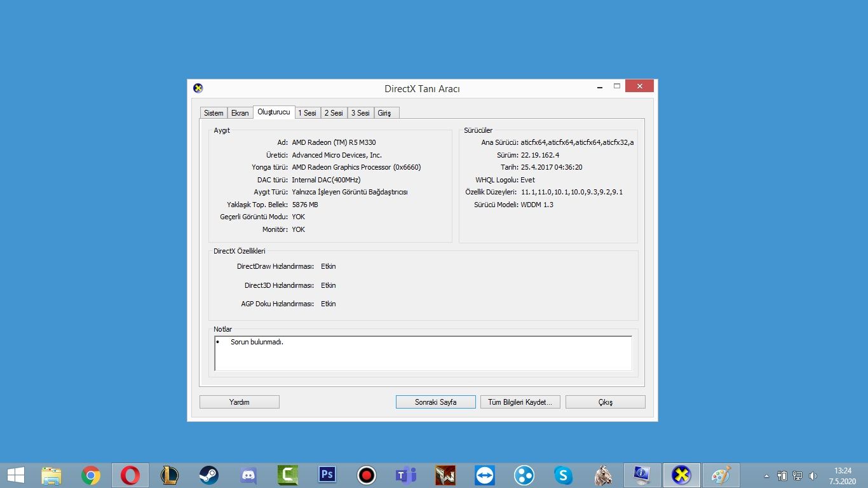Open Microsoft Teams from the taskbar
Image resolution: width=868 pixels, height=488 pixels.
coord(406,475)
